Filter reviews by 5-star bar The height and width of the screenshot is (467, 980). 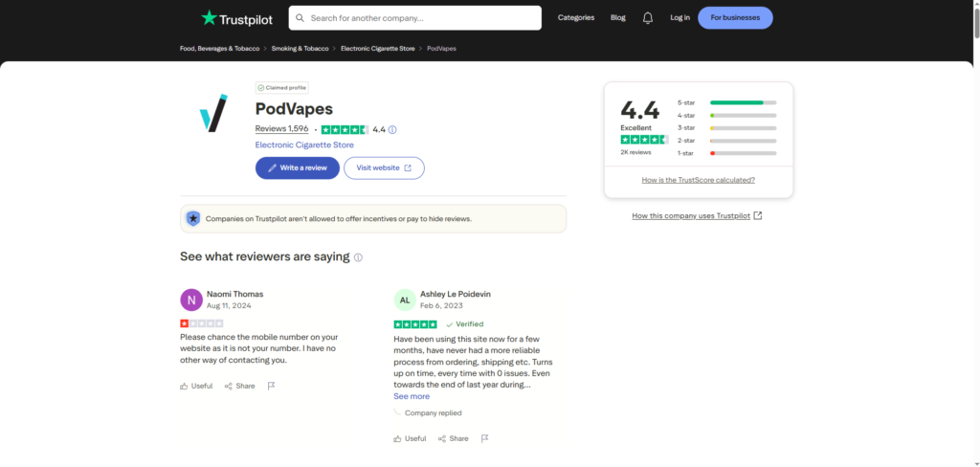tap(742, 102)
